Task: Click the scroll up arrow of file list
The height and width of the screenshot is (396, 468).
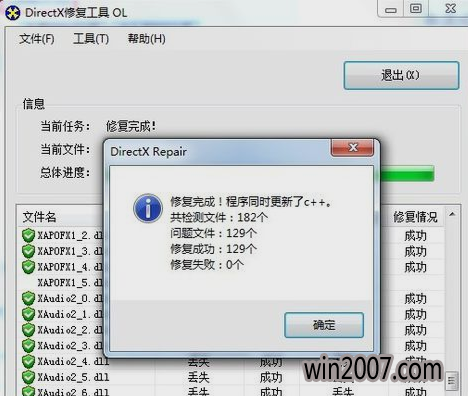Action: click(x=452, y=214)
